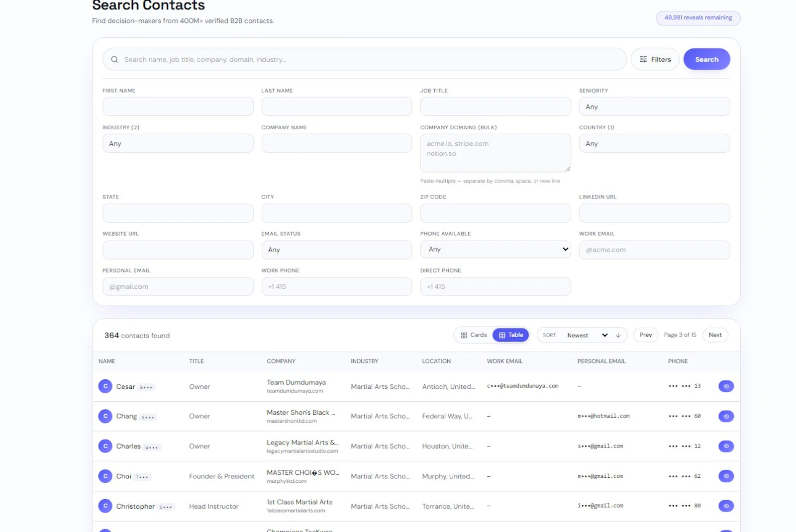Click the Job Title input
The width and height of the screenshot is (796, 532).
point(496,106)
